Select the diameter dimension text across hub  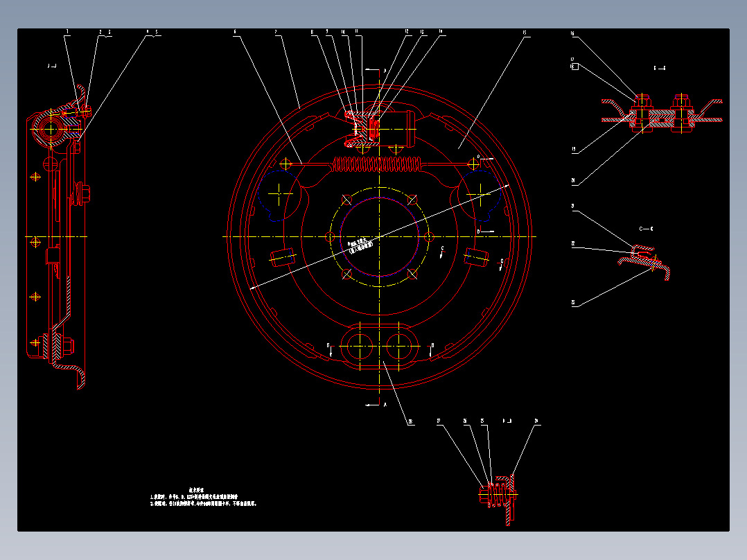[360, 245]
